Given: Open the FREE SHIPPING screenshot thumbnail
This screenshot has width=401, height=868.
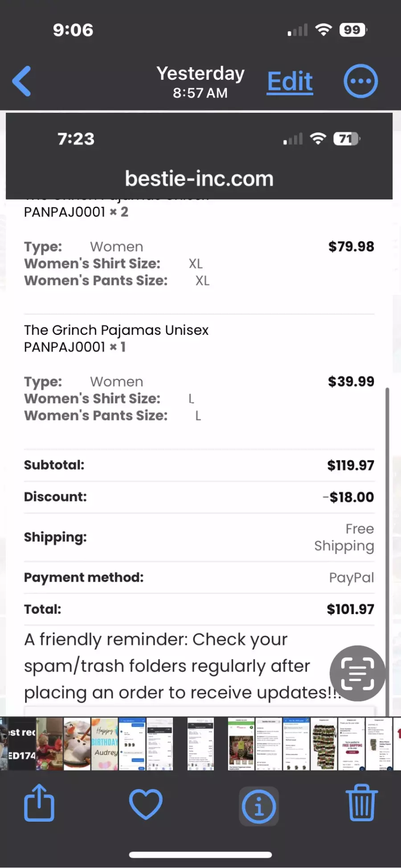Looking at the screenshot, I should 352,744.
